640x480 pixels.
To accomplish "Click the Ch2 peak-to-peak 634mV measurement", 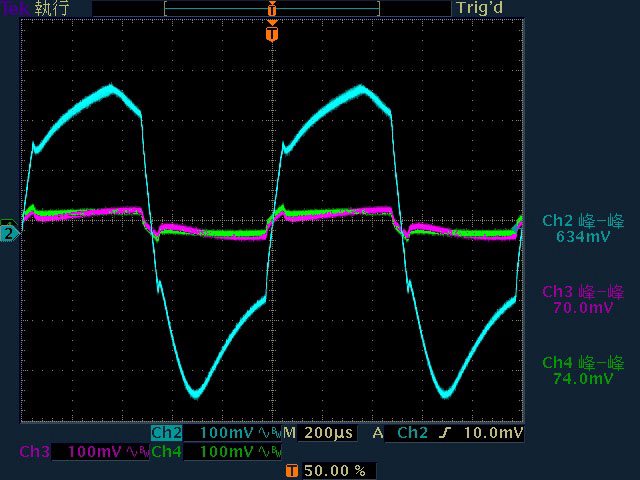I will pos(582,229).
